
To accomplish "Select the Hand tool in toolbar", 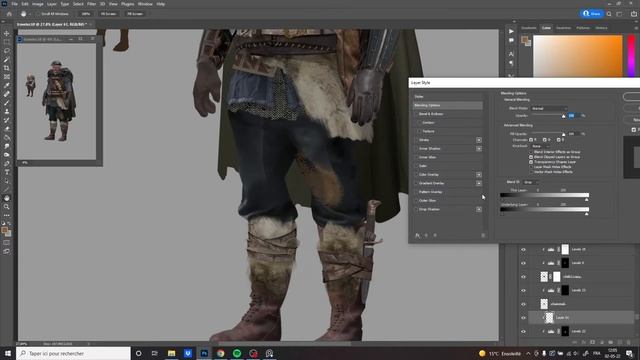I will click(7, 198).
